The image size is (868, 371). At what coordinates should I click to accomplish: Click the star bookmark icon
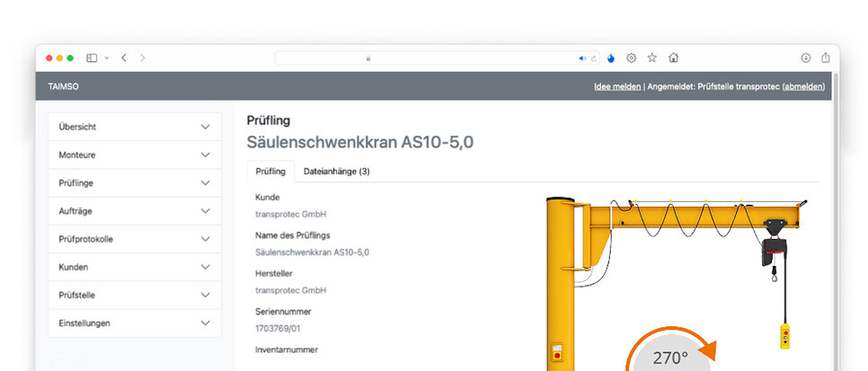[652, 57]
